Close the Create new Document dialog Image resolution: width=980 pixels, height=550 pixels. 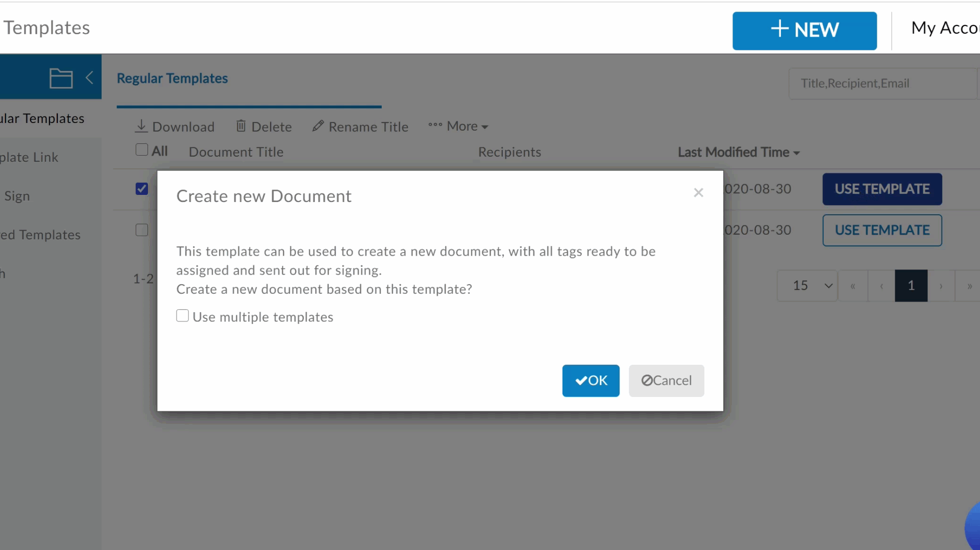[x=698, y=193]
